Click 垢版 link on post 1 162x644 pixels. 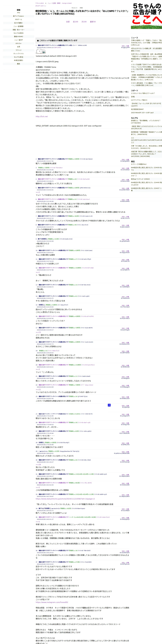click(x=123, y=46)
